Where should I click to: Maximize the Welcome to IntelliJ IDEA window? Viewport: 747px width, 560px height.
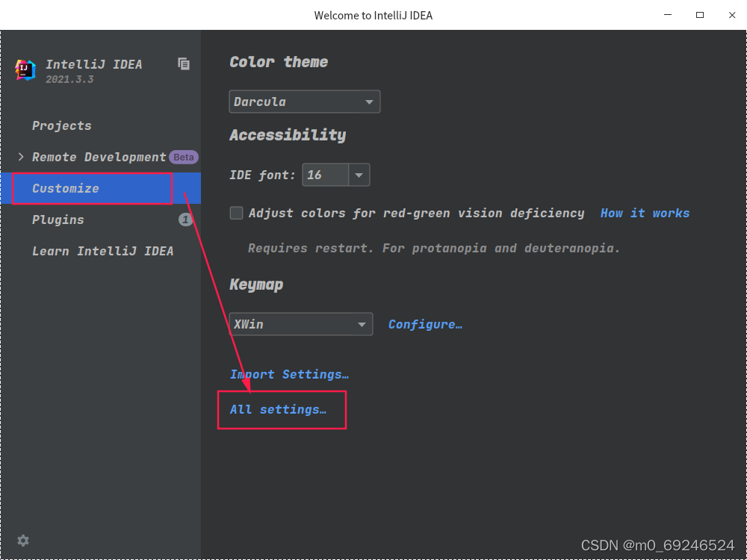(700, 15)
